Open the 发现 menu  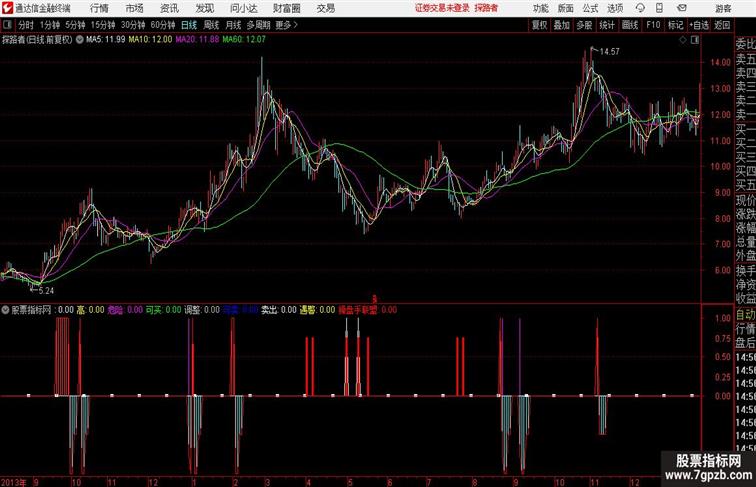pyautogui.click(x=204, y=8)
